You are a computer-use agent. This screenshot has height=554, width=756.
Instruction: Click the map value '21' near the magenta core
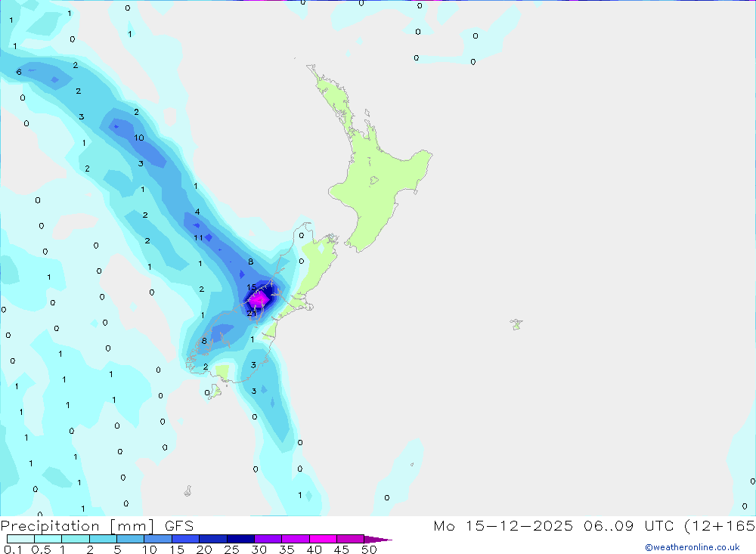tap(252, 314)
